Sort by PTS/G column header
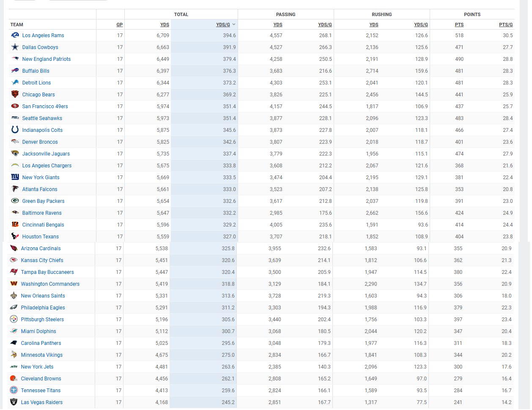The image size is (532, 410). [506, 25]
